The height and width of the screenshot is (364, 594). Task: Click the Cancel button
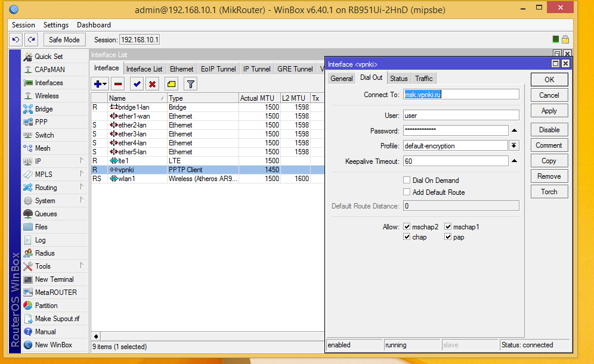(549, 95)
